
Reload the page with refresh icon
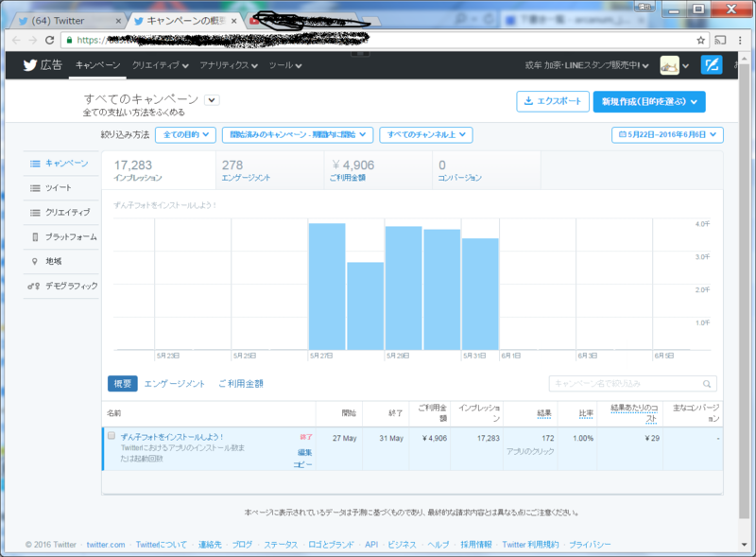49,40
